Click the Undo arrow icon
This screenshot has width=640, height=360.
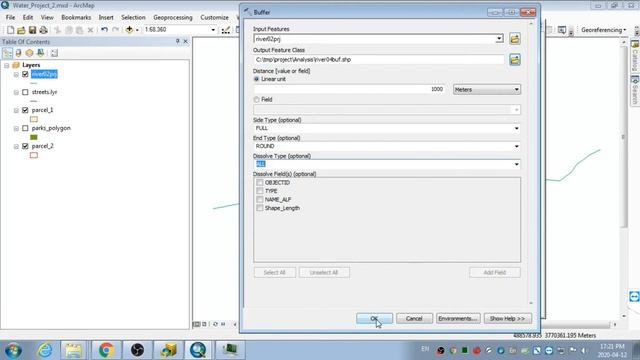point(104,30)
